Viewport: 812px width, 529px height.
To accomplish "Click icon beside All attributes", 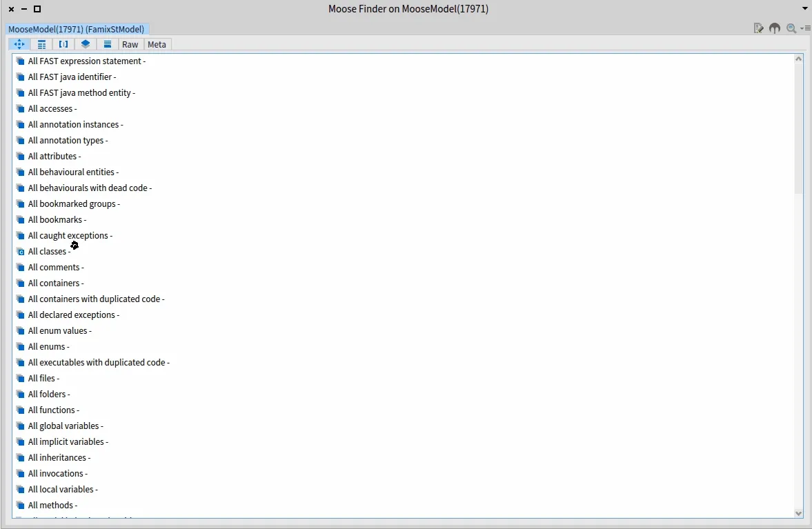I will click(20, 157).
